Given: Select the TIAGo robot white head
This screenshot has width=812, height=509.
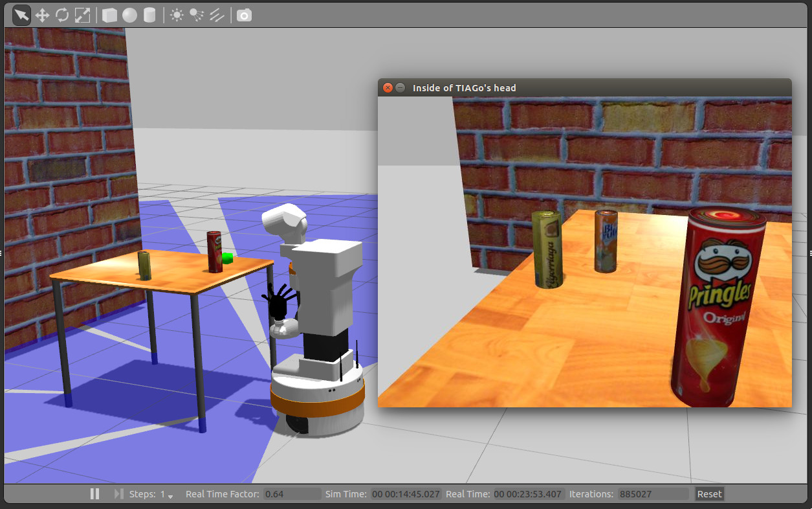Looking at the screenshot, I should (285, 223).
